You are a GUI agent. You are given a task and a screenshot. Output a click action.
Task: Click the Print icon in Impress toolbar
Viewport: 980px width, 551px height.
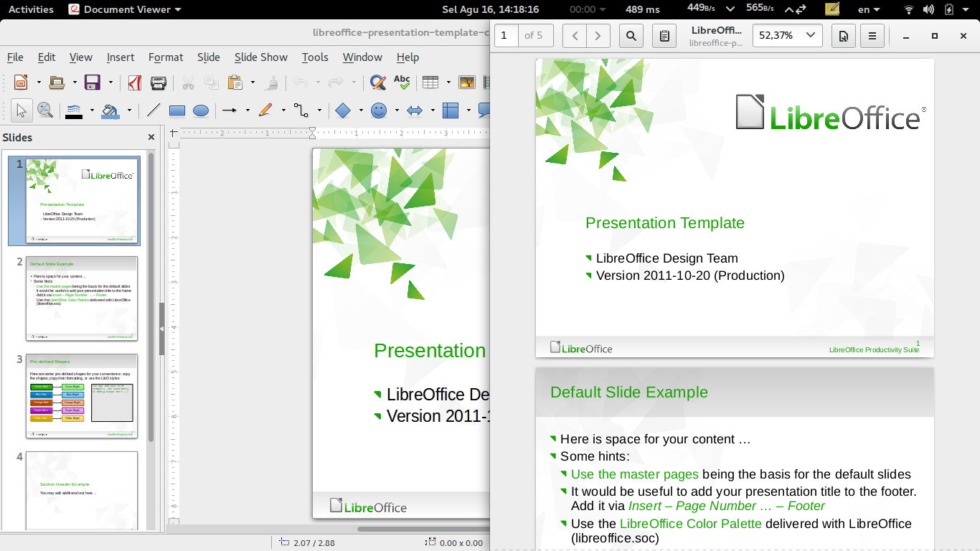159,83
